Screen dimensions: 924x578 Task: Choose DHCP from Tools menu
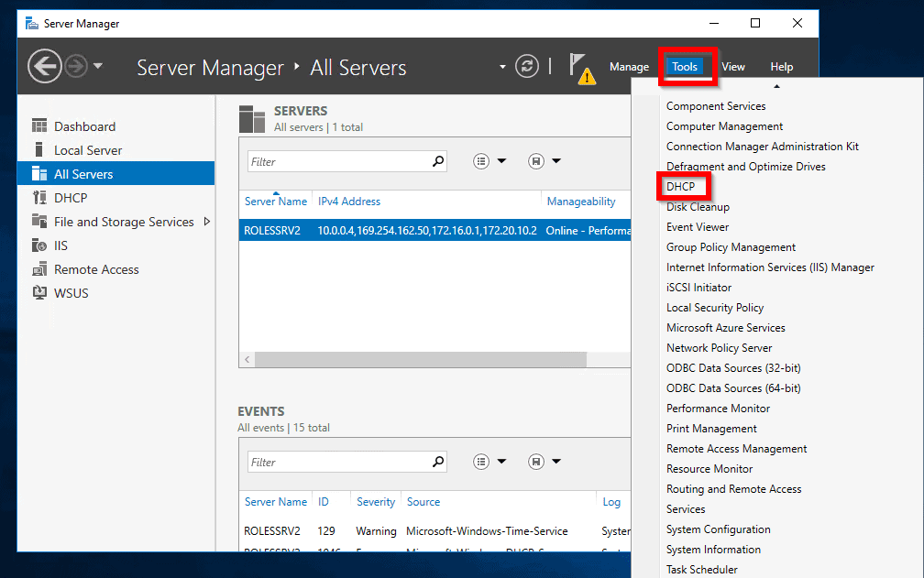[680, 187]
